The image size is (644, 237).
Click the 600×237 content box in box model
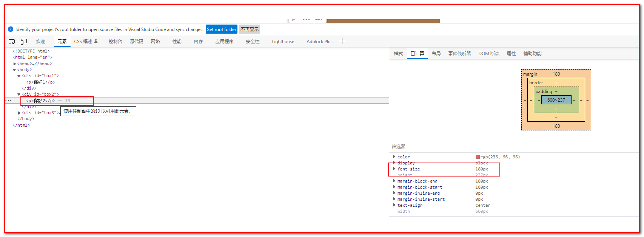coord(556,100)
